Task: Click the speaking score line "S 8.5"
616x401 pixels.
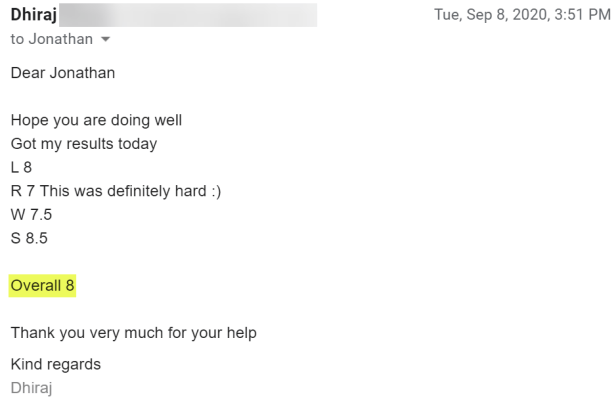Action: pos(29,238)
